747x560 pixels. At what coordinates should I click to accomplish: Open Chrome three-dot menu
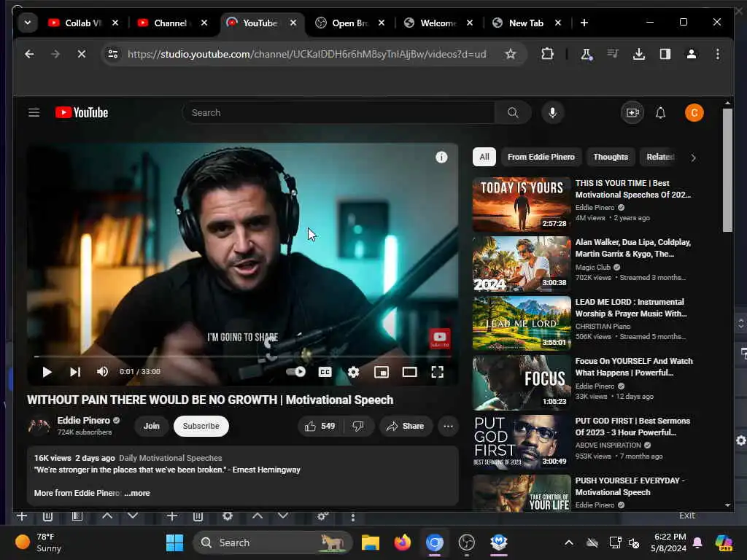(x=718, y=54)
